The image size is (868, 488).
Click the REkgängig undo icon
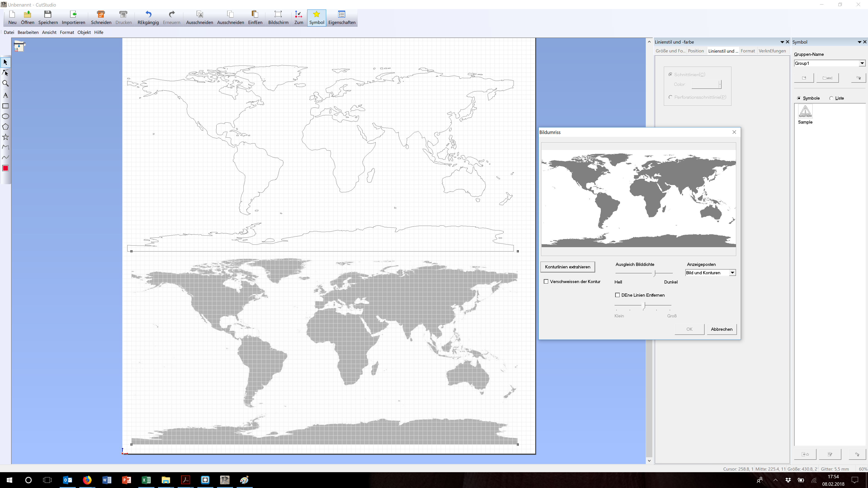[x=148, y=18]
